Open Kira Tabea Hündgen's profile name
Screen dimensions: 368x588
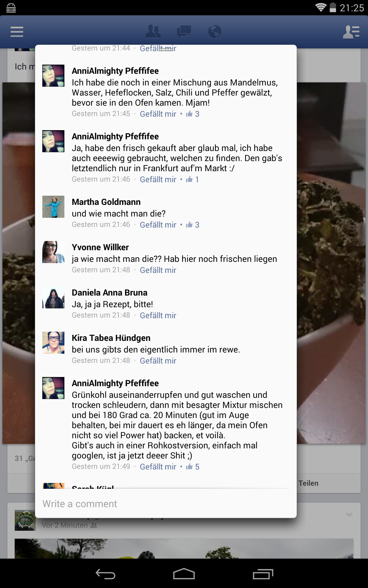tap(111, 338)
